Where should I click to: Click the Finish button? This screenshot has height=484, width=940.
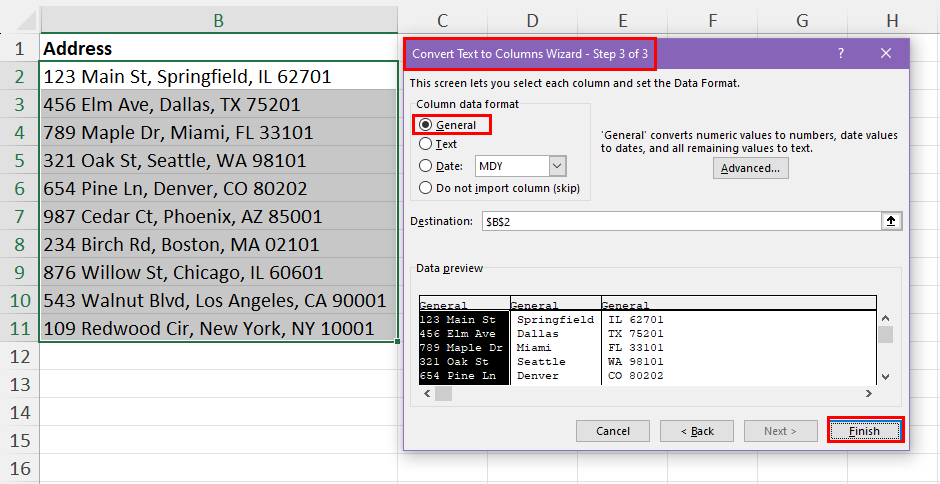[x=865, y=431]
